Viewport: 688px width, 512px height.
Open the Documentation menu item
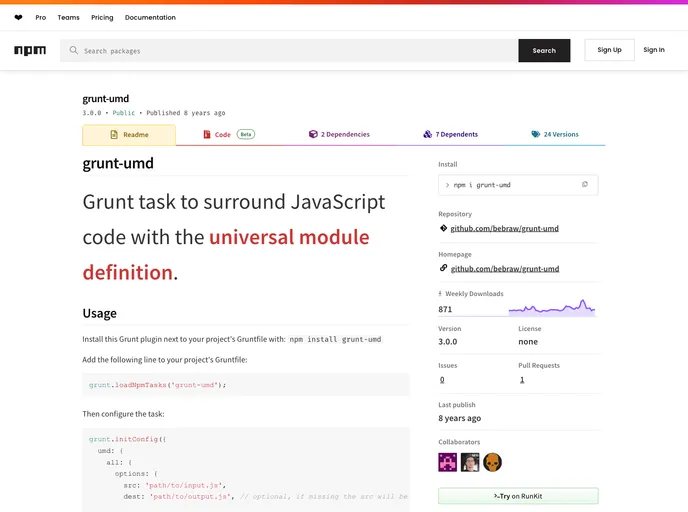150,18
